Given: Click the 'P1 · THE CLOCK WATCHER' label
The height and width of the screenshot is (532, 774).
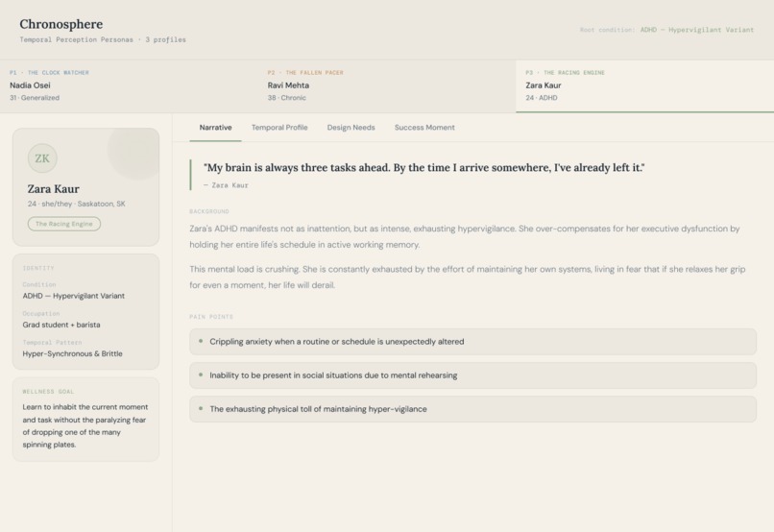Looking at the screenshot, I should pyautogui.click(x=49, y=73).
